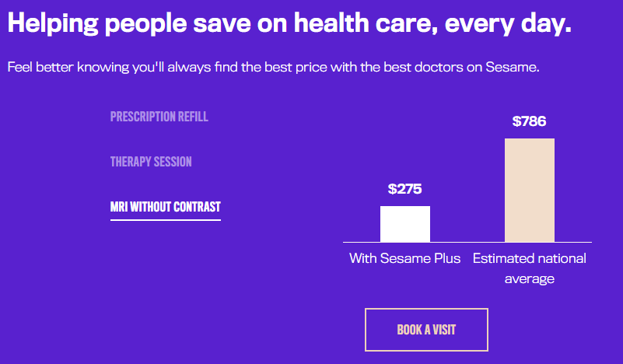Click every day at the headline end
This screenshot has width=623, height=364.
click(508, 24)
